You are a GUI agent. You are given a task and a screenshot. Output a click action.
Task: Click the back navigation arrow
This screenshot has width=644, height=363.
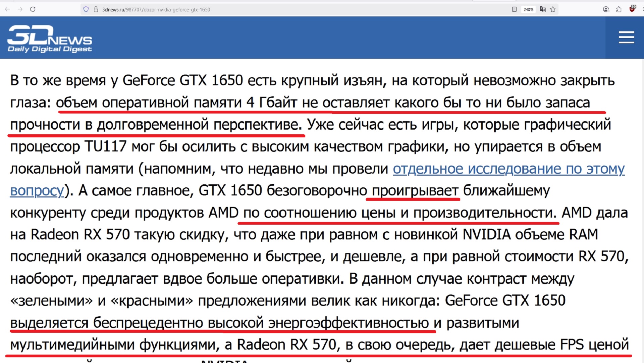click(x=7, y=9)
